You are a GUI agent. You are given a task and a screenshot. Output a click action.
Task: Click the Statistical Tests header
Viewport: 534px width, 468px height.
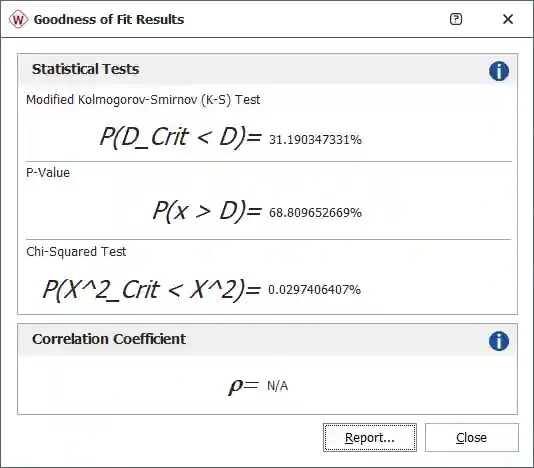coord(85,69)
